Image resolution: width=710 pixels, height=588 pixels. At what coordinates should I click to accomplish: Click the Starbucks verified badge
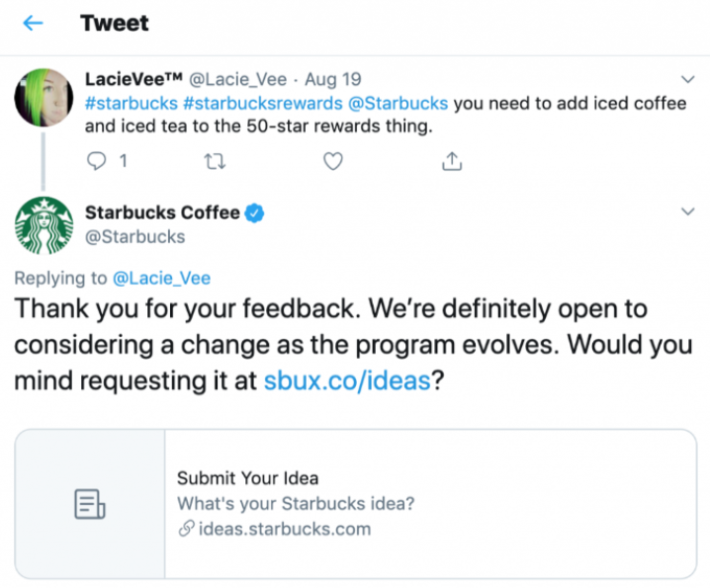(x=254, y=212)
